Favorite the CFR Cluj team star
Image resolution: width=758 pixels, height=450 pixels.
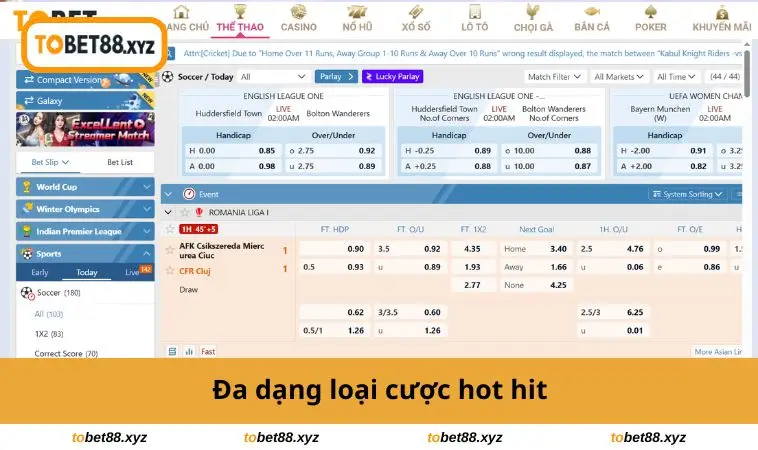coord(170,271)
